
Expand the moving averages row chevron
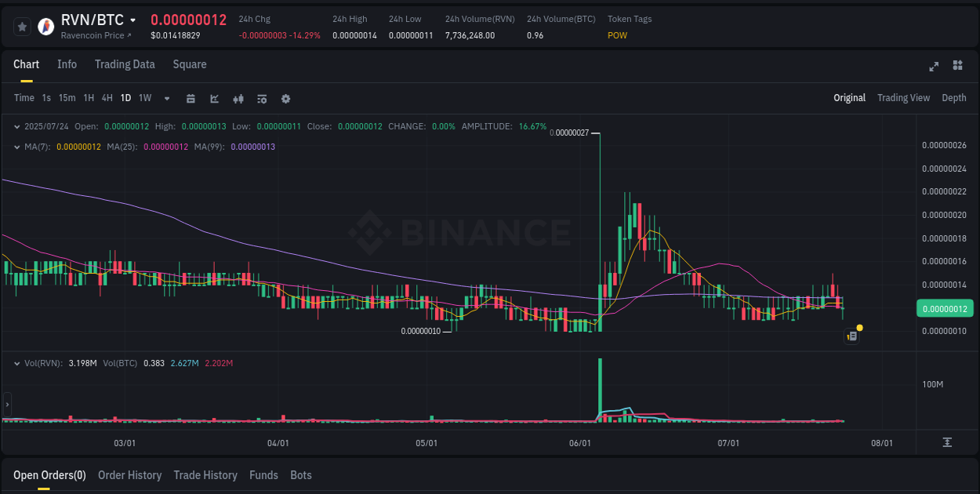(x=17, y=147)
